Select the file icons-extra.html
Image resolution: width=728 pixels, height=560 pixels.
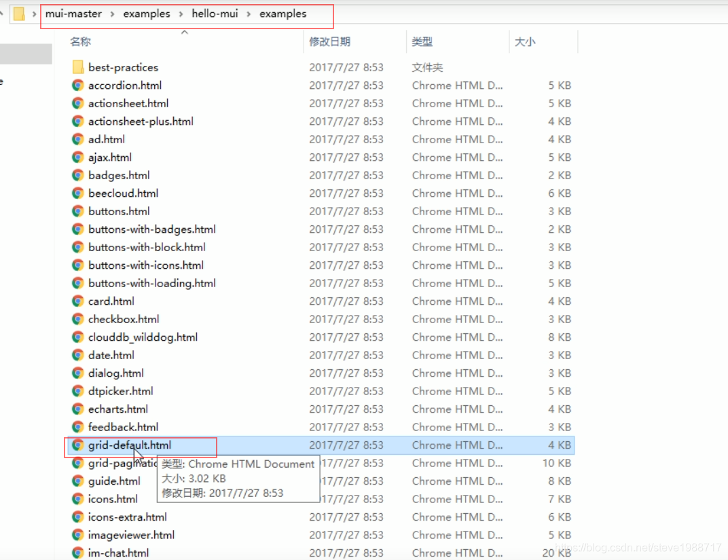click(127, 517)
